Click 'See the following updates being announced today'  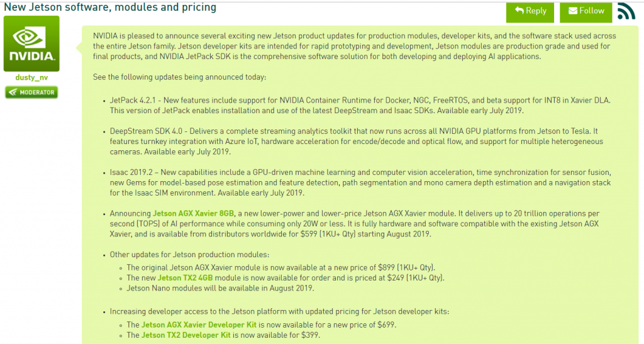[179, 77]
